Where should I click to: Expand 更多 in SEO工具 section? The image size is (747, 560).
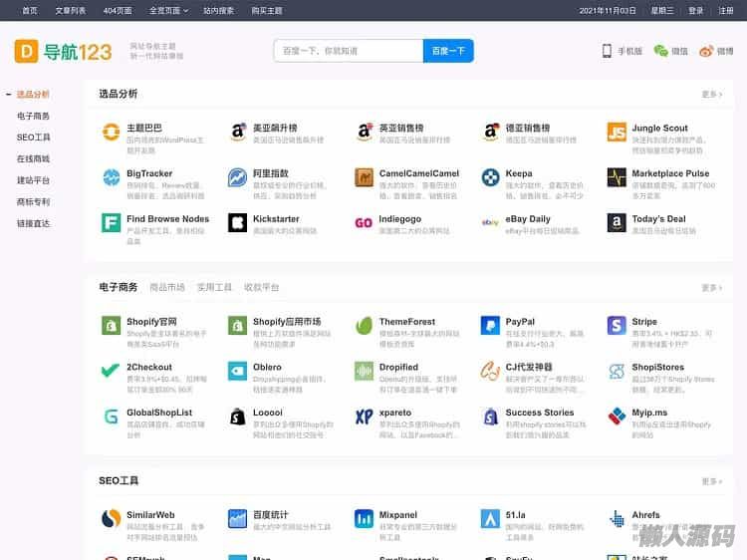712,481
